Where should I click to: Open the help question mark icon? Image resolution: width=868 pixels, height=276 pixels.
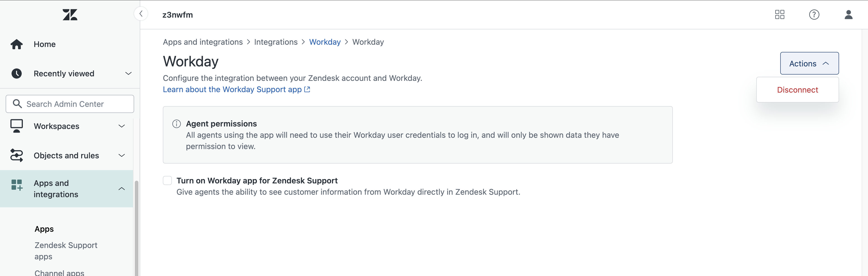(814, 14)
